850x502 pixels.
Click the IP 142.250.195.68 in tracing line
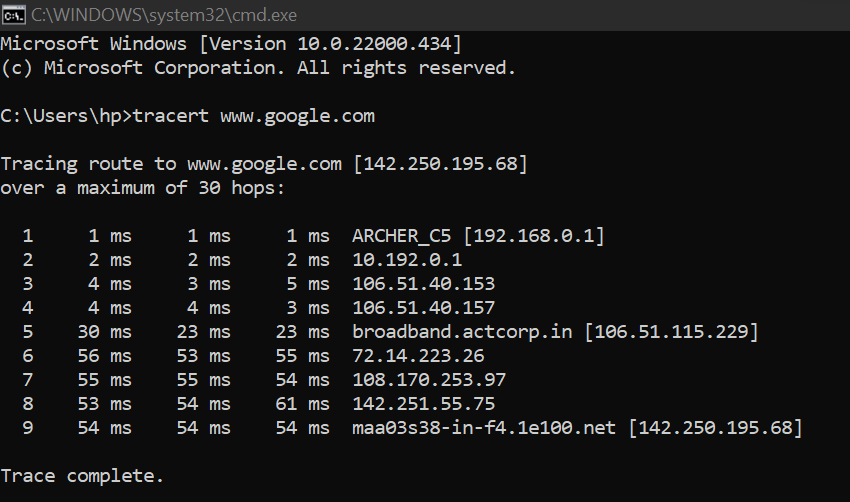coord(440,164)
